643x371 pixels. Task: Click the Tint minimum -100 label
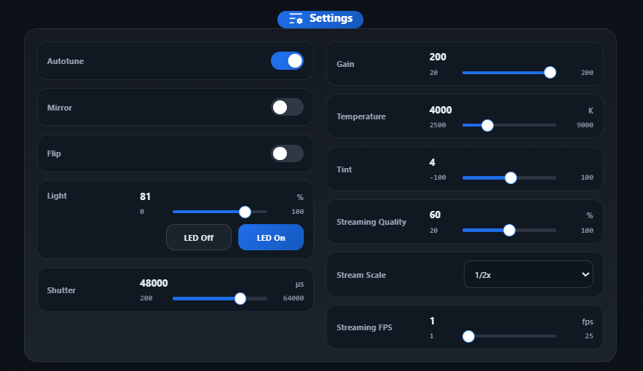[438, 178]
